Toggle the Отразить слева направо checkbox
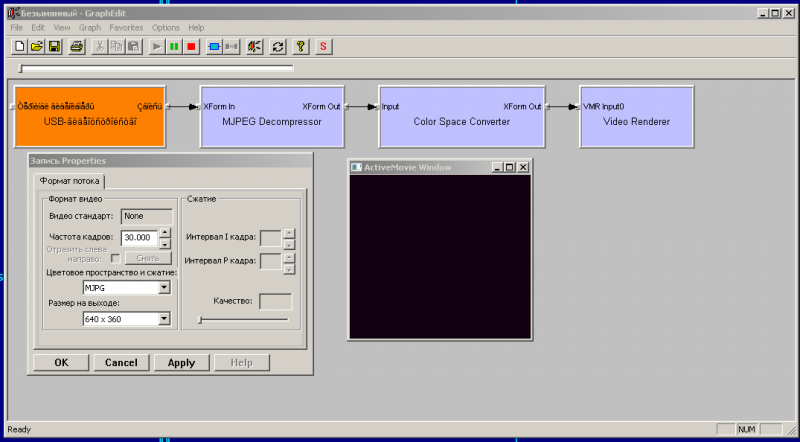The width and height of the screenshot is (800, 442). [116, 258]
